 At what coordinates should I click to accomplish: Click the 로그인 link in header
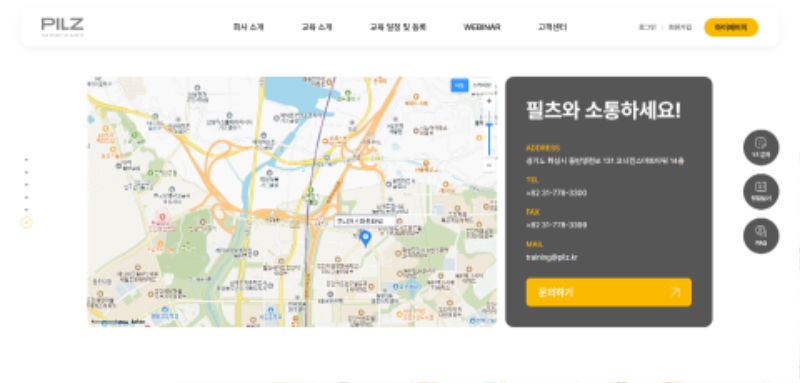[x=647, y=28]
